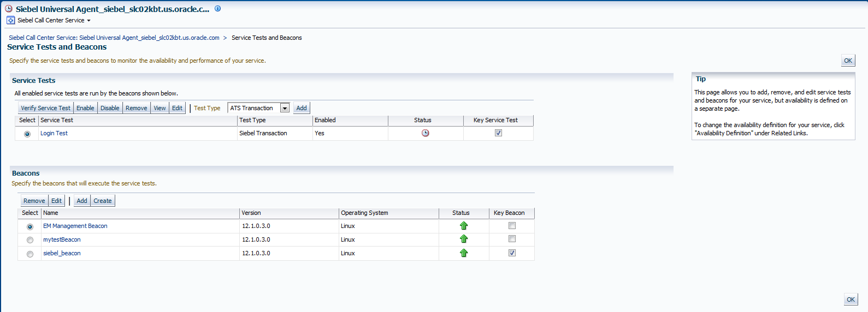
Task: Click the top OK button
Action: (848, 61)
